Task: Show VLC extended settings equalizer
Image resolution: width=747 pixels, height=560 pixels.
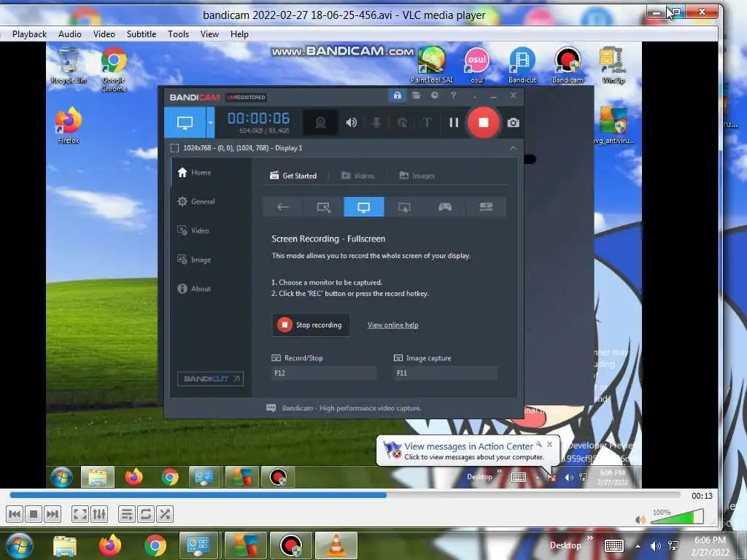Action: point(99,514)
